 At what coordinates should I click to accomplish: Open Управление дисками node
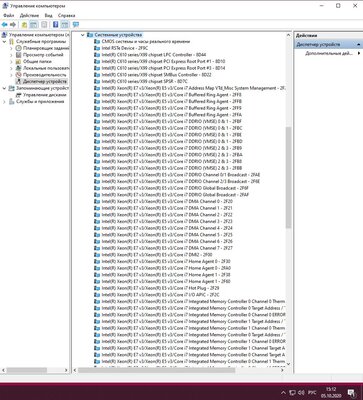click(44, 95)
